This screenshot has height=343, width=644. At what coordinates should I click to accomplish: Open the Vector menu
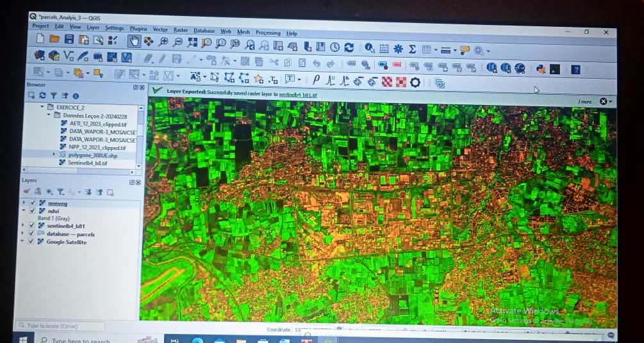coord(160,29)
